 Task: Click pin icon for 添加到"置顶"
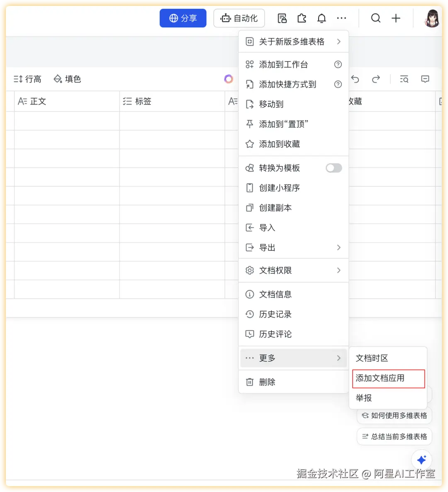(x=249, y=124)
